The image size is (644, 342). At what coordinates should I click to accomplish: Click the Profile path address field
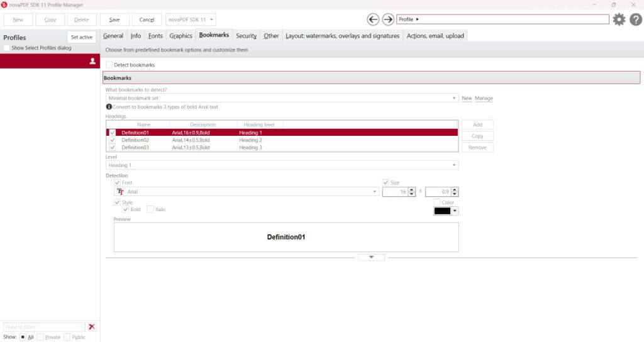502,19
